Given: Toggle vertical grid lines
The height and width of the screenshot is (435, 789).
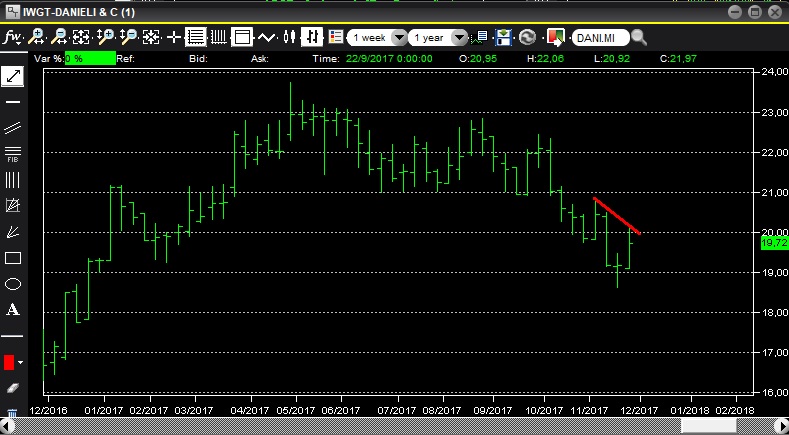Looking at the screenshot, I should (x=218, y=37).
